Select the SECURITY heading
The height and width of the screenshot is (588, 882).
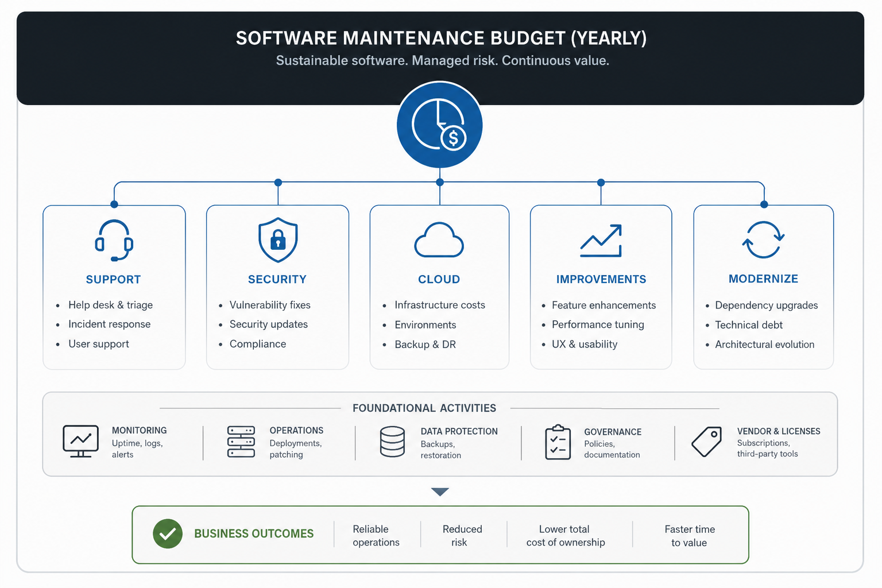[277, 280]
